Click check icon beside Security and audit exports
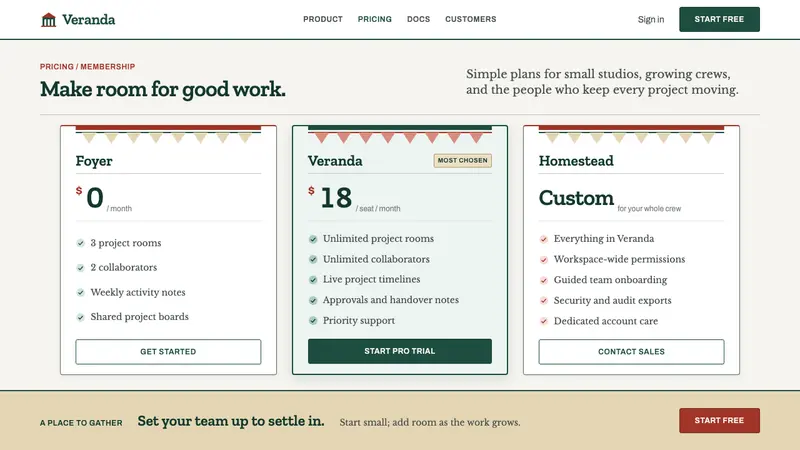This screenshot has width=800, height=450. [x=544, y=301]
